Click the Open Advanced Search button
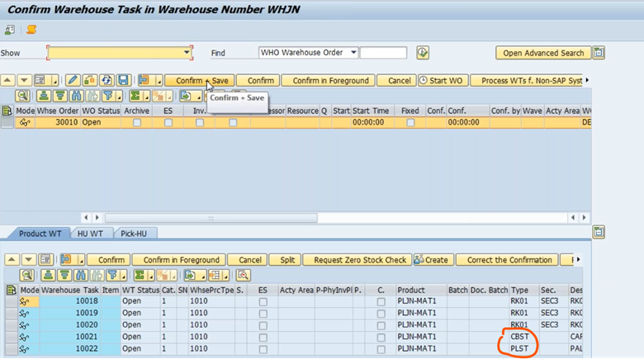 tap(542, 53)
